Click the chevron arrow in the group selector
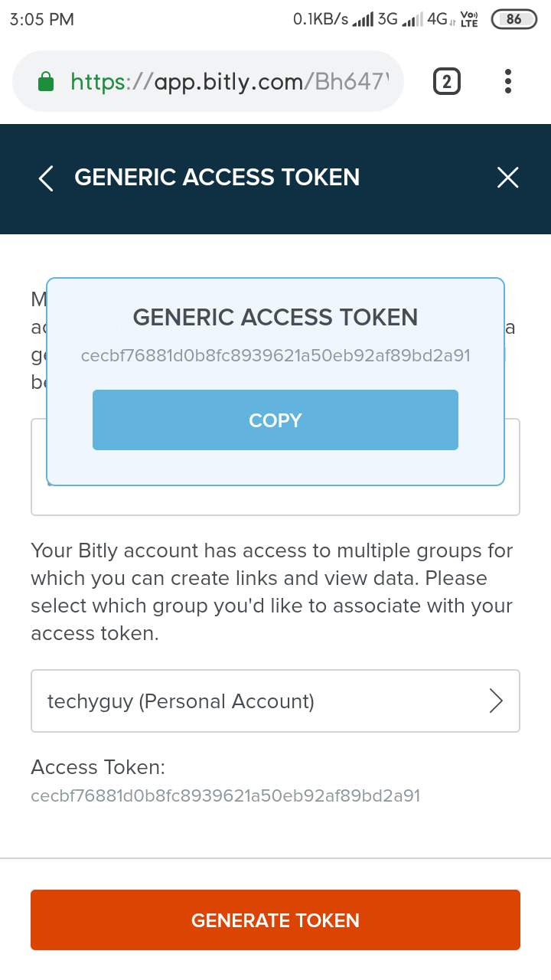Viewport: 551px width, 980px height. (x=496, y=701)
